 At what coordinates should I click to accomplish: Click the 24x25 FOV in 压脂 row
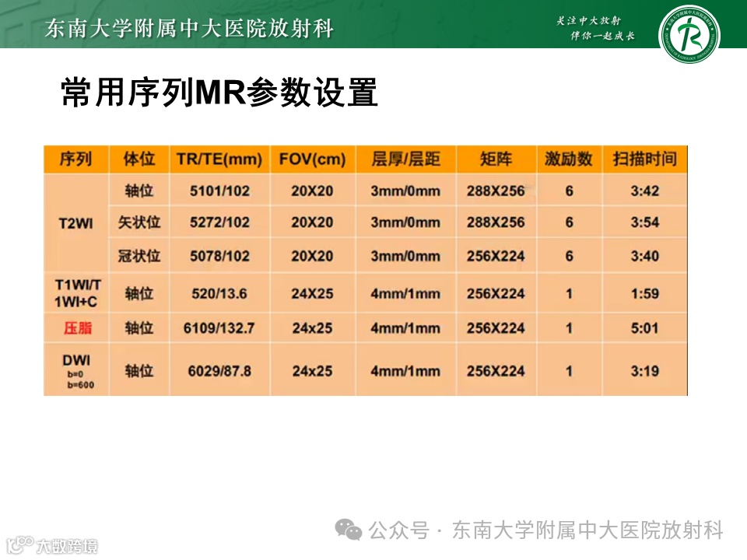pyautogui.click(x=313, y=328)
